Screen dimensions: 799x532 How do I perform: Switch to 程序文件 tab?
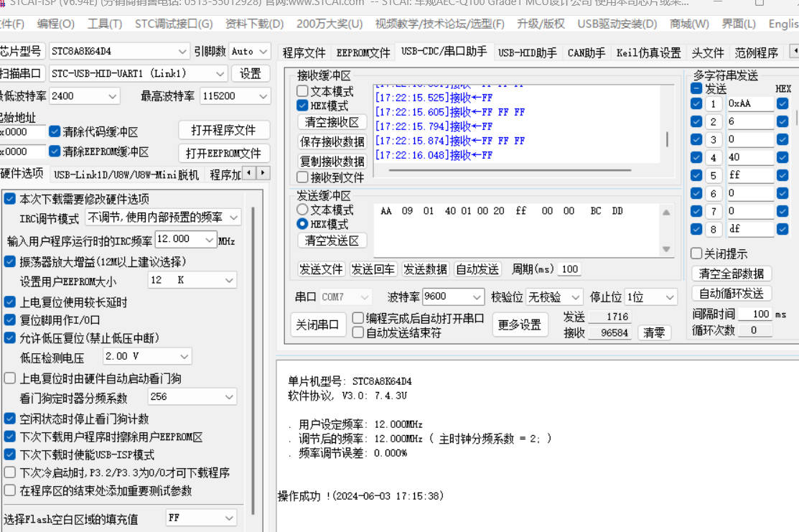click(304, 52)
